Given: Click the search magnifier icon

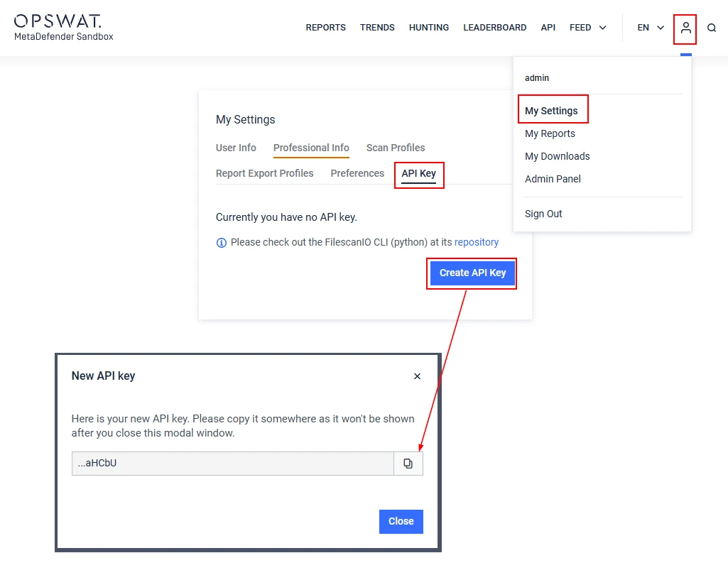Looking at the screenshot, I should pos(711,28).
